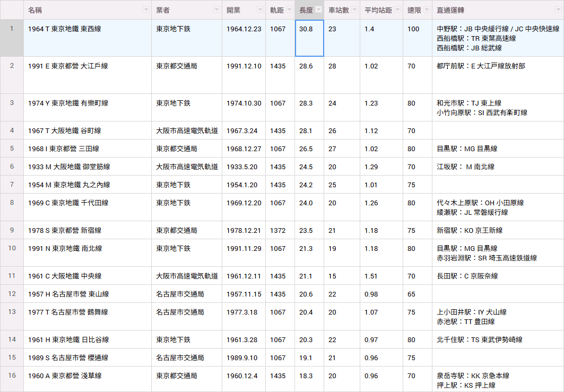
Task: Select cell 1969 C 東京地鐵 千代田線
Action: [88, 207]
